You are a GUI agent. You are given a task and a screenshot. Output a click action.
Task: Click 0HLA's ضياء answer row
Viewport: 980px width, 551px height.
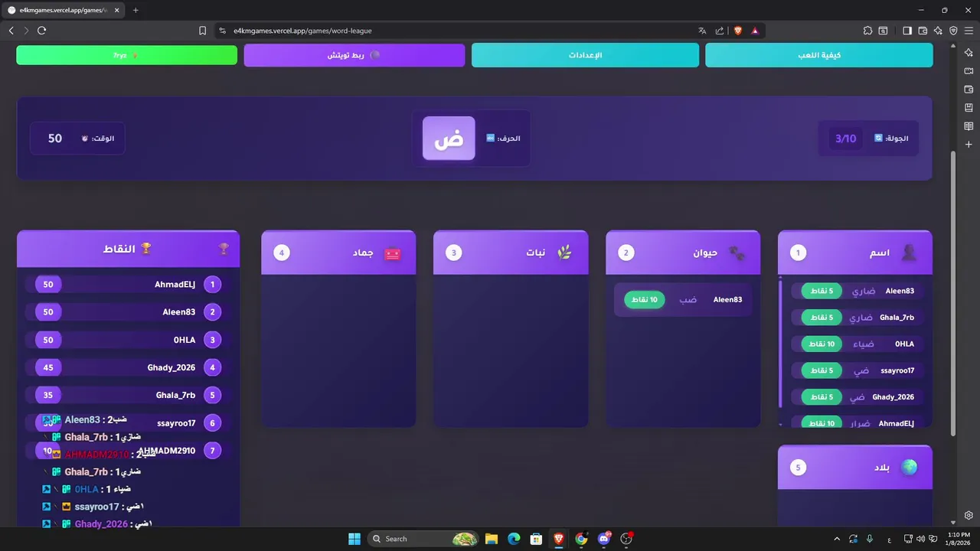tap(857, 344)
